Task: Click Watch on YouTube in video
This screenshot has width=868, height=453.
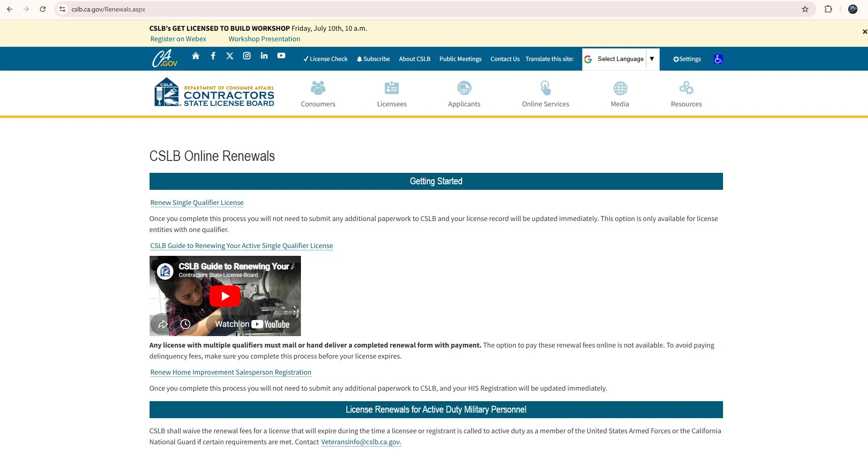Action: click(x=252, y=324)
